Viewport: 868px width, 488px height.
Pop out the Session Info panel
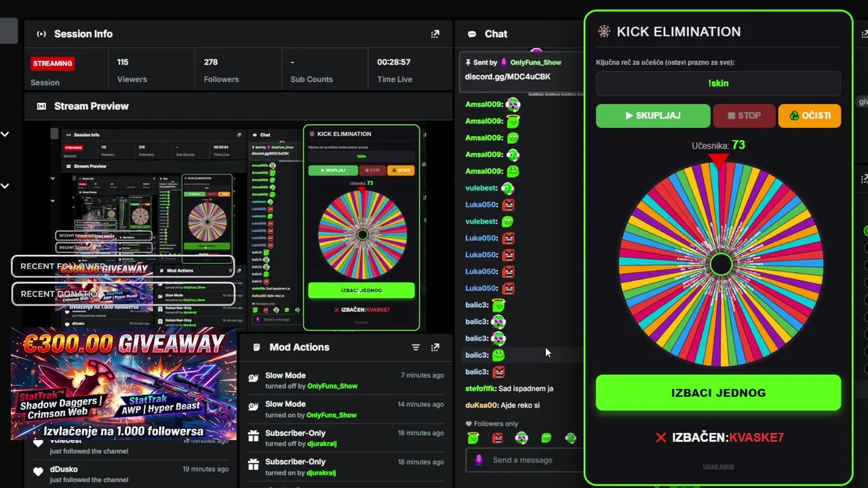435,34
